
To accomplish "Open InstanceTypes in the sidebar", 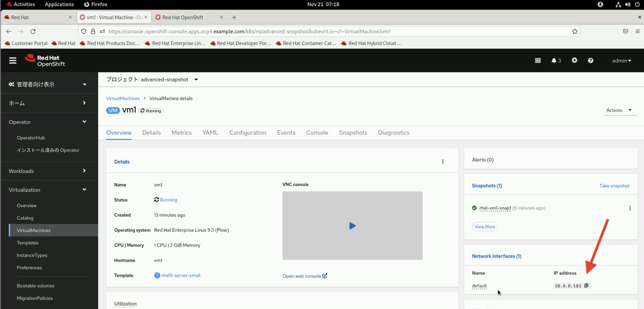I will pos(32,255).
